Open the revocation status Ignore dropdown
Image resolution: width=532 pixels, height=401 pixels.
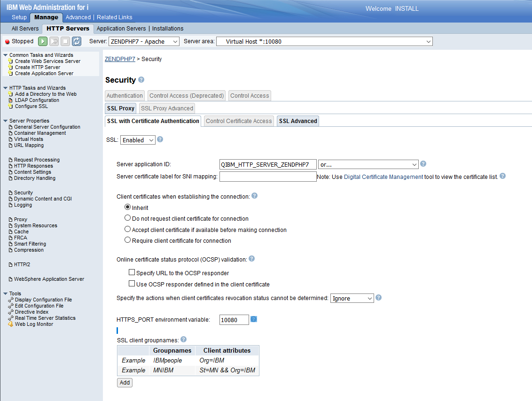[352, 298]
